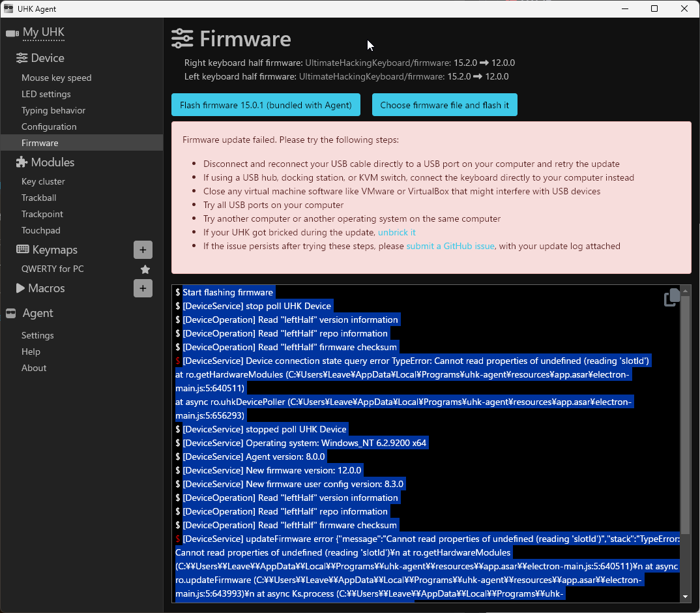Open the 'submit a GitHub issue' link
Image resolution: width=700 pixels, height=613 pixels.
(450, 247)
